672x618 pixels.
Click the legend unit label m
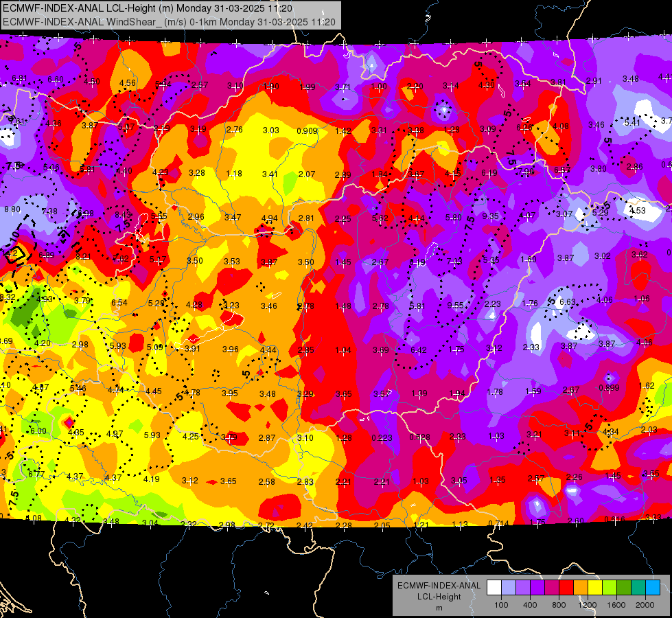pos(439,608)
